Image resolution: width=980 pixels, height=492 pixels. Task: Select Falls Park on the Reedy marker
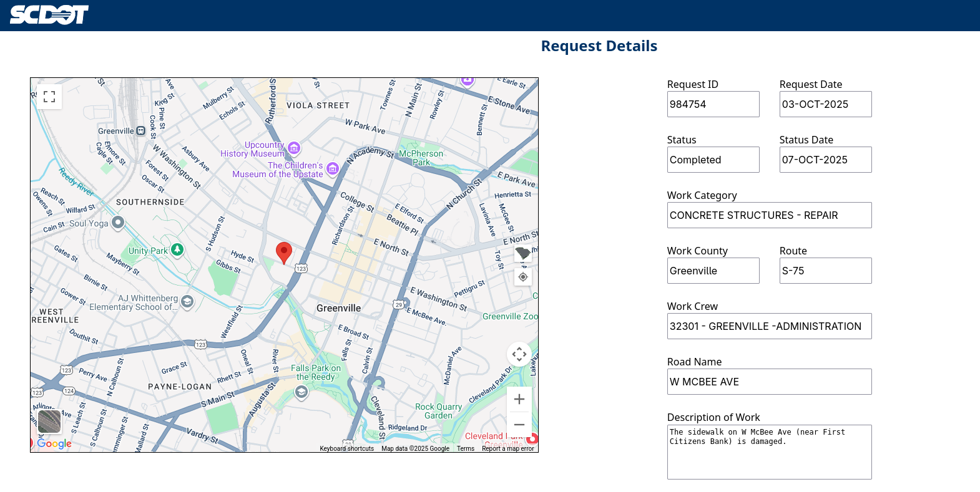click(x=301, y=392)
